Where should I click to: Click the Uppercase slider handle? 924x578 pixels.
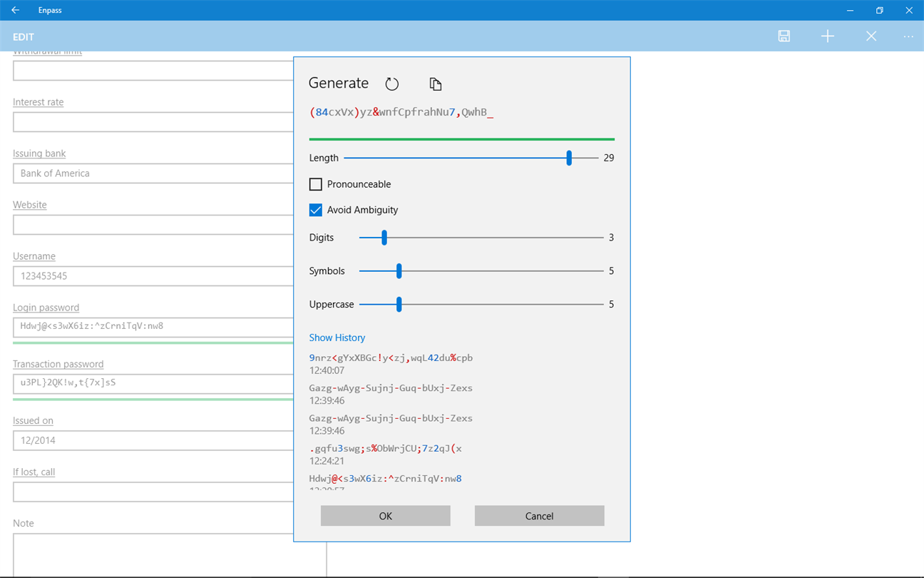click(399, 305)
